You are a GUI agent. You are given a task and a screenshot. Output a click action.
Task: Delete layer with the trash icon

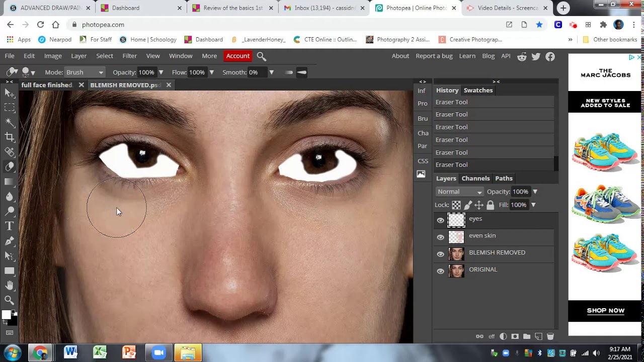[x=550, y=336]
